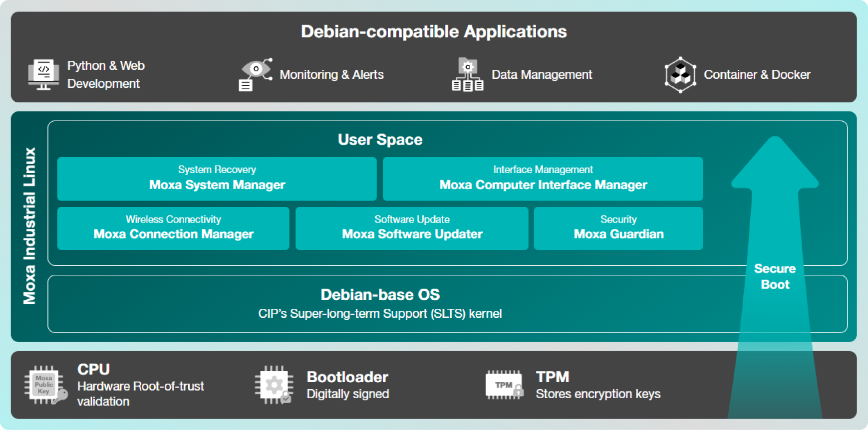Click the Data Management folder icon

click(468, 75)
